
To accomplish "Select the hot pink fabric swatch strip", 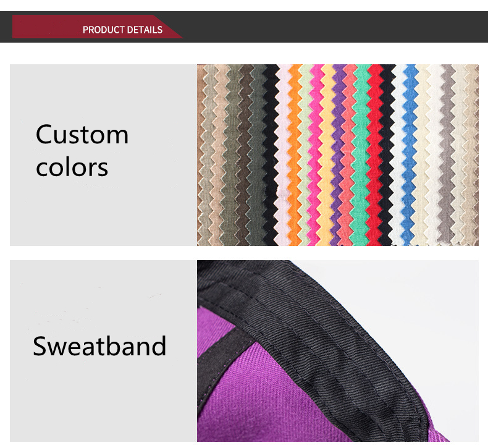I will [x=316, y=155].
